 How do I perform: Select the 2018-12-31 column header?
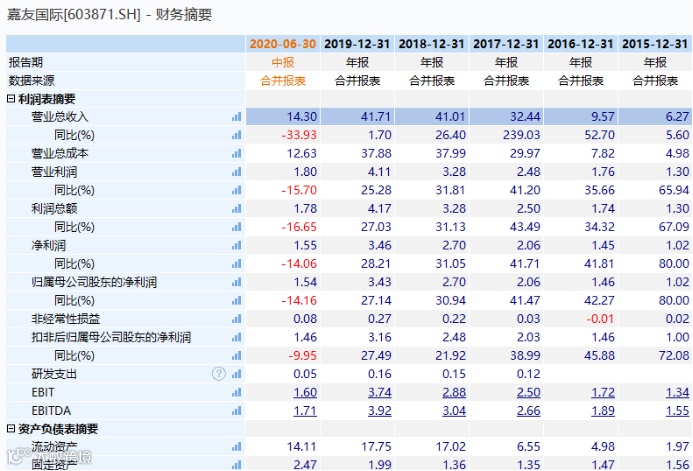tap(431, 44)
